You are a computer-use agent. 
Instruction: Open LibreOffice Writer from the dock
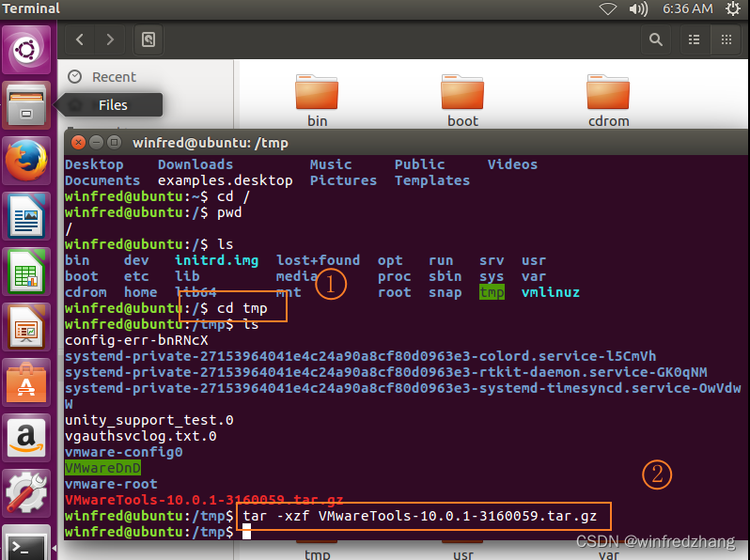tap(26, 216)
